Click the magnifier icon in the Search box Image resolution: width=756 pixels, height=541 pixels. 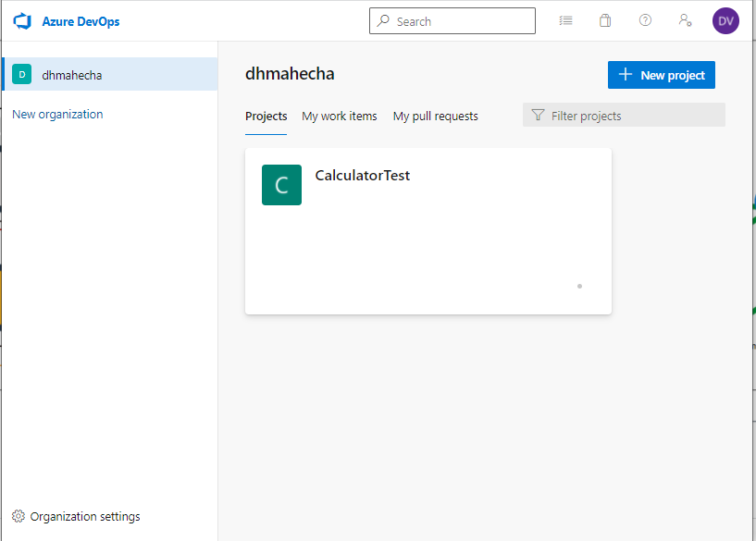click(383, 20)
